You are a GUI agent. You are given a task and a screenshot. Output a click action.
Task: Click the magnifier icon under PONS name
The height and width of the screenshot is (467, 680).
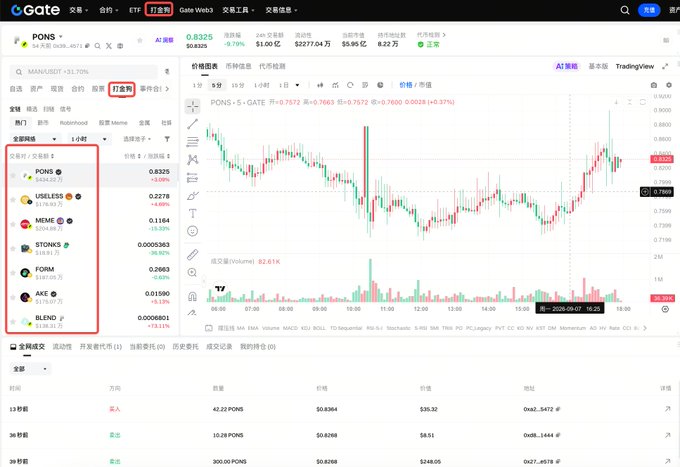(x=98, y=46)
